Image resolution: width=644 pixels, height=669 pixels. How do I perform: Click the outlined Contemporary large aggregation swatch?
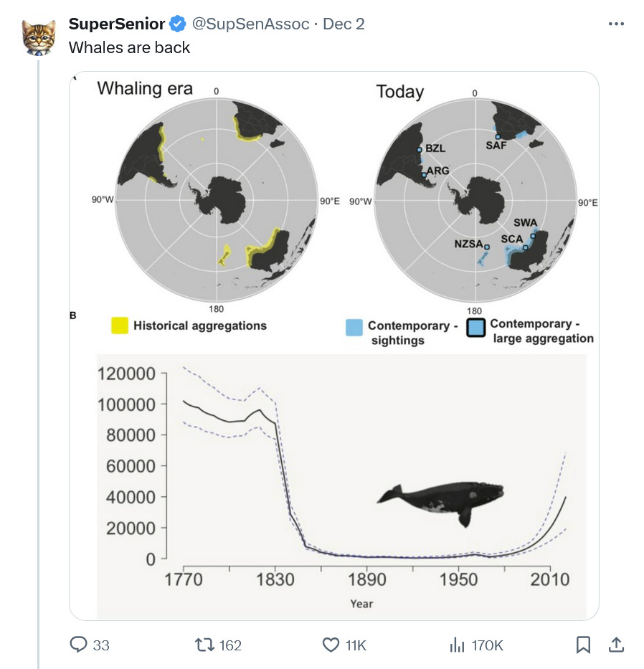coord(476,328)
